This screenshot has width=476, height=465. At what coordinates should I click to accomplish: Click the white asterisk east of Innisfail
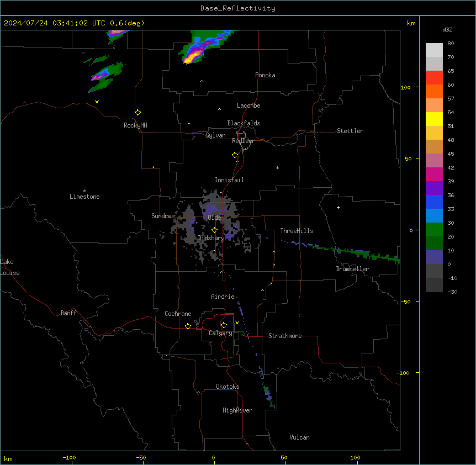[x=277, y=167]
